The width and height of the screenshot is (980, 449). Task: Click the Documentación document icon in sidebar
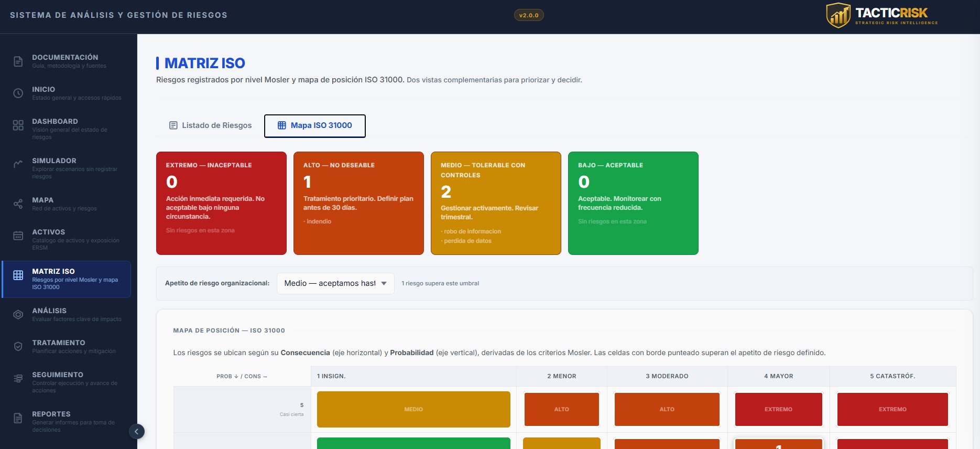[x=18, y=61]
